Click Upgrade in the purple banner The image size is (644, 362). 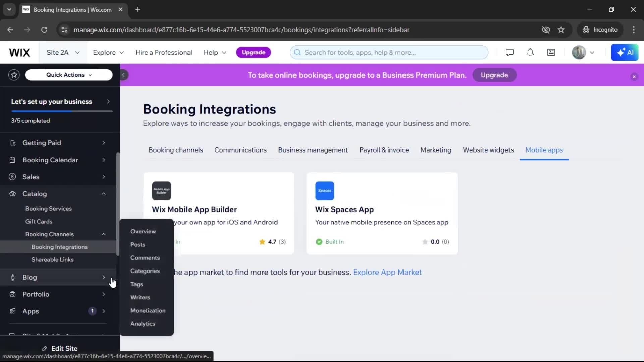(x=494, y=75)
